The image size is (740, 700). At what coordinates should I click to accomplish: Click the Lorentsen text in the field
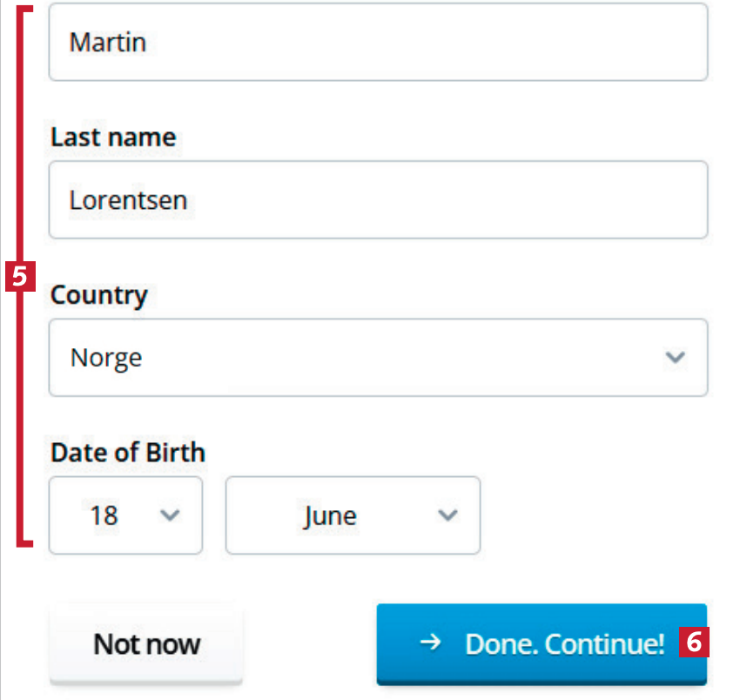[128, 200]
